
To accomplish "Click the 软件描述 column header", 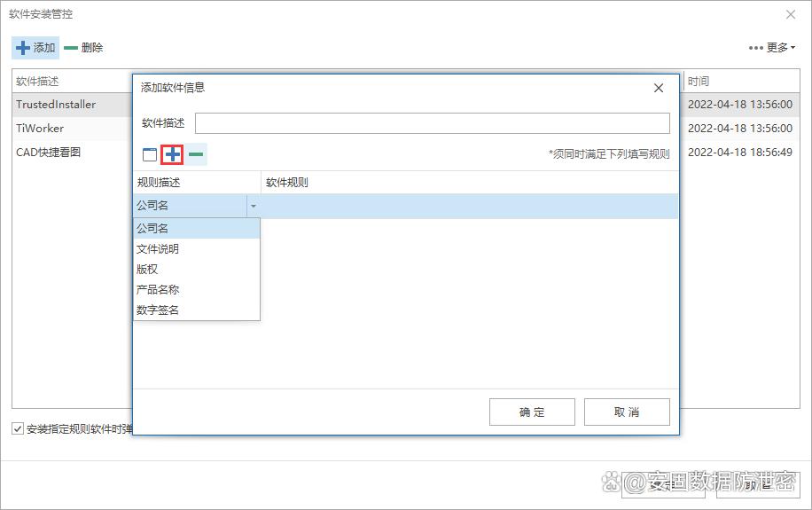I will coord(72,82).
